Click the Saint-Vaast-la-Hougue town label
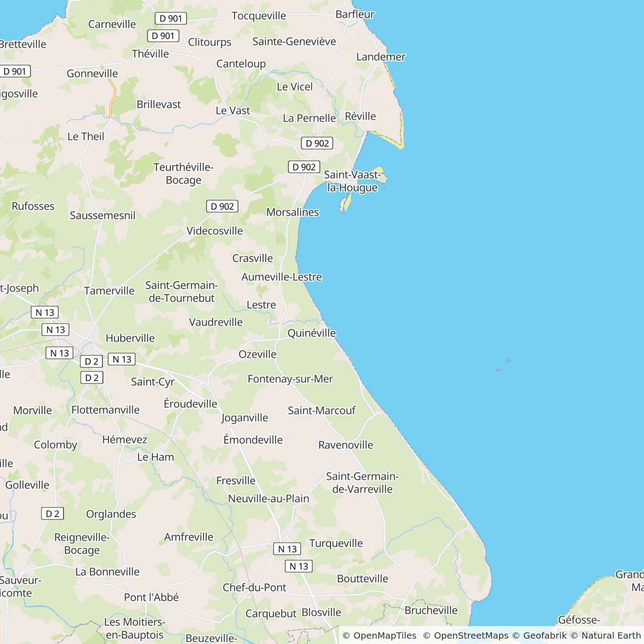 click(x=352, y=181)
